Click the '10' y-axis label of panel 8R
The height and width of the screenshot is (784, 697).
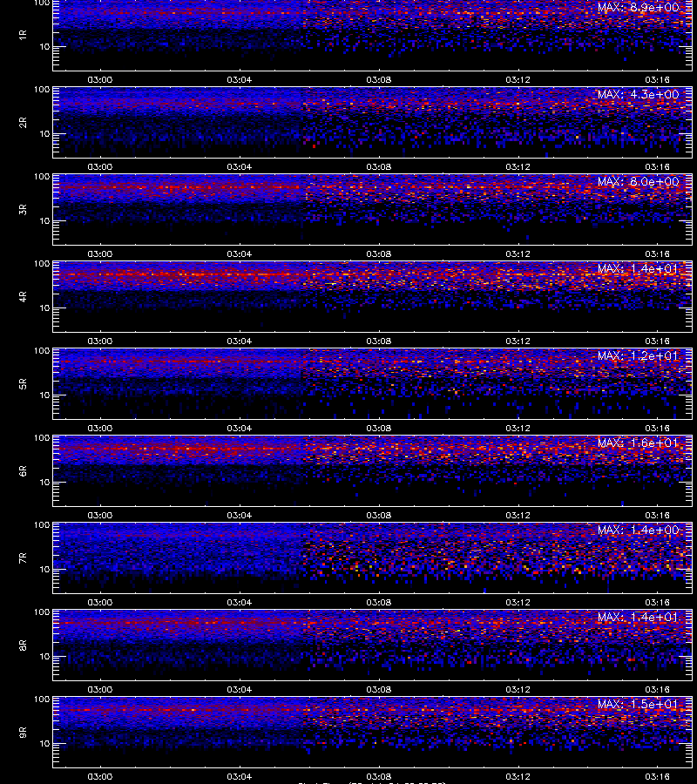(x=44, y=657)
